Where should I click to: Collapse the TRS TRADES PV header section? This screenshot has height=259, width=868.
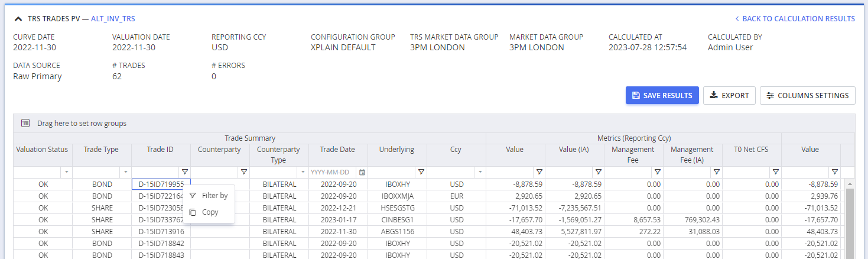[18, 19]
